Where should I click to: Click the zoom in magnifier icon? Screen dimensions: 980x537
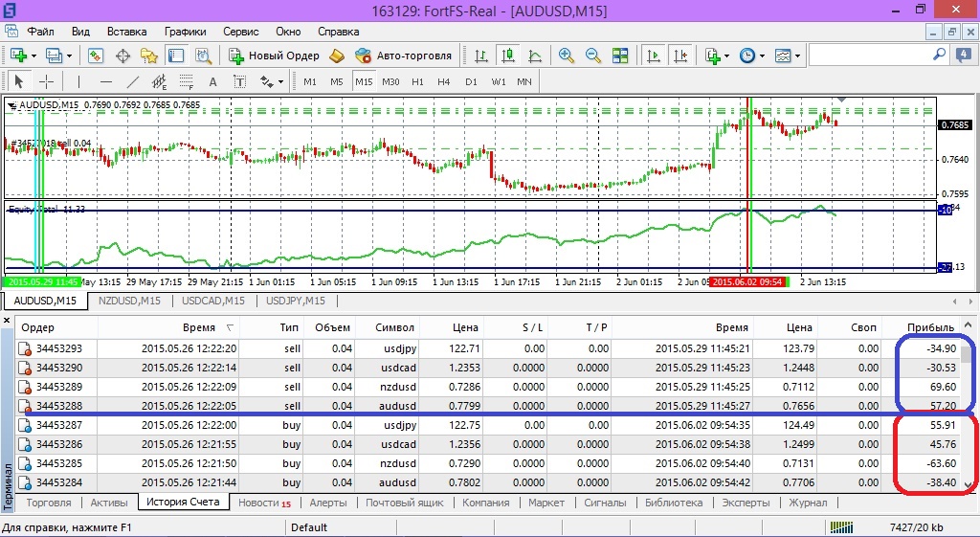(567, 56)
